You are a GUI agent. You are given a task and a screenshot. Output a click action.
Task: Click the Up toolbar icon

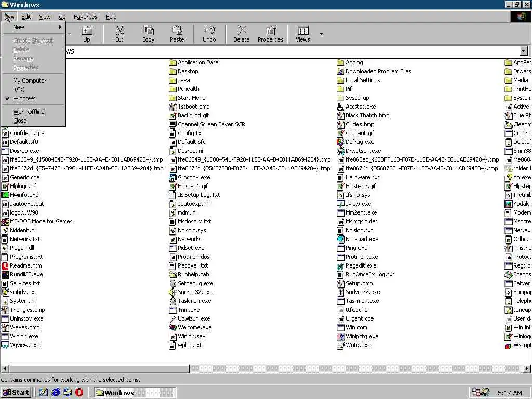pos(87,34)
